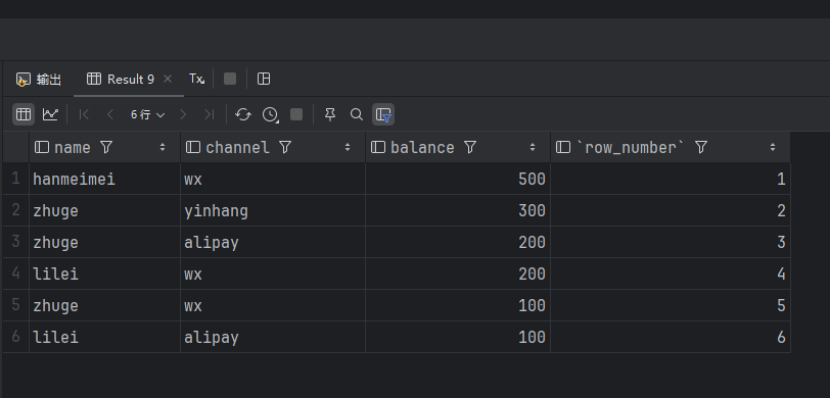Viewport: 830px width, 399px height.
Task: Switch to the 输出 output tab
Action: (x=39, y=79)
